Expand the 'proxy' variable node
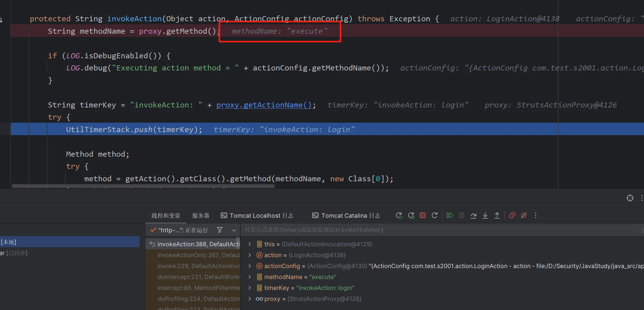Screen dimensions: 644x310 (x=249, y=299)
